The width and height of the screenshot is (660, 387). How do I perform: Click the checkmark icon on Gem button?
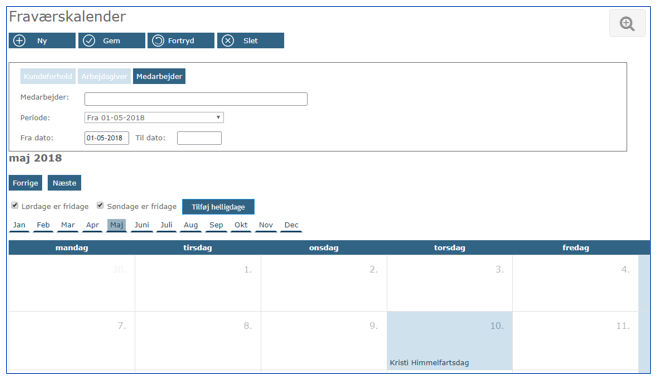[89, 41]
